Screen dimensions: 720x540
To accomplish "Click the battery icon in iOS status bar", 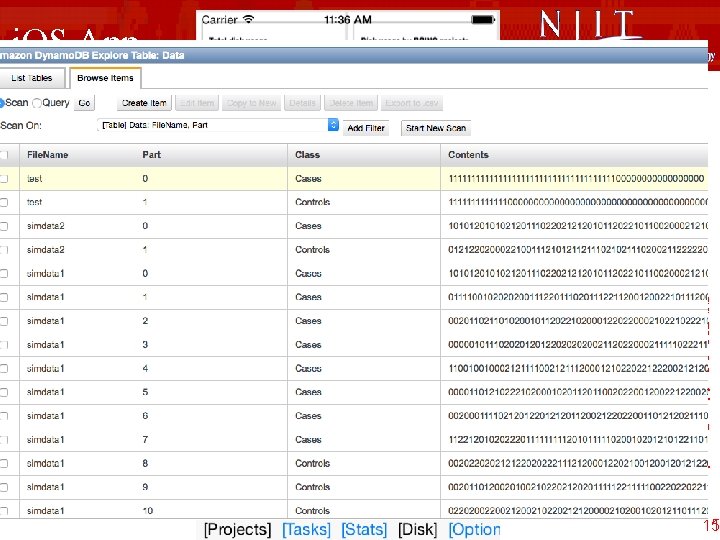I will (x=483, y=20).
